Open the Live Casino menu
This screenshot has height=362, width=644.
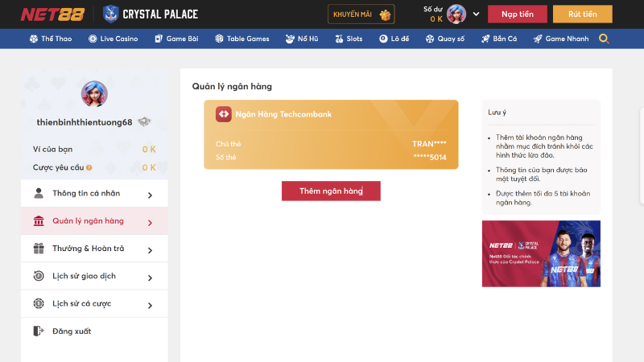coord(114,39)
